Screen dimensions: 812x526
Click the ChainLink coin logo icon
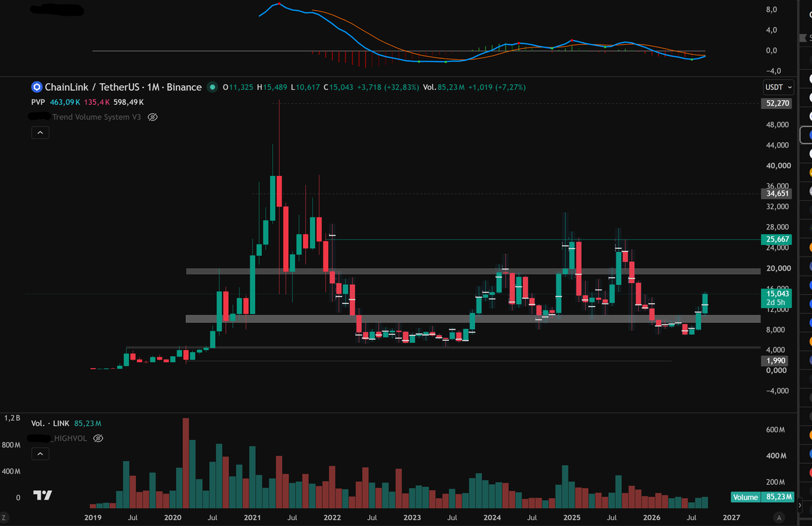[x=37, y=87]
